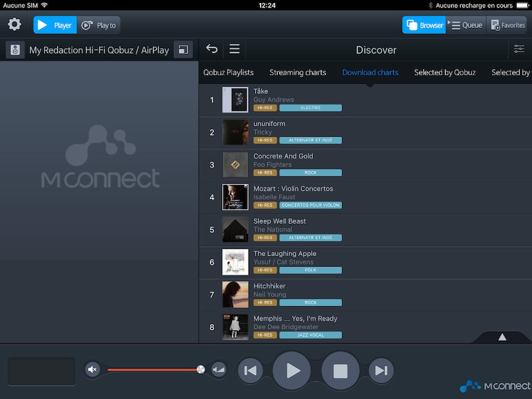This screenshot has height=399, width=532.
Task: Click the battery status icon
Action: tap(523, 5)
